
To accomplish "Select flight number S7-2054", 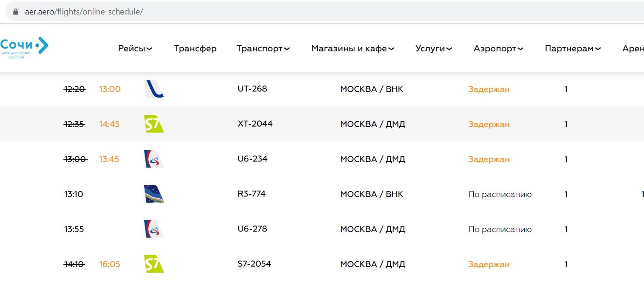I will point(254,264).
